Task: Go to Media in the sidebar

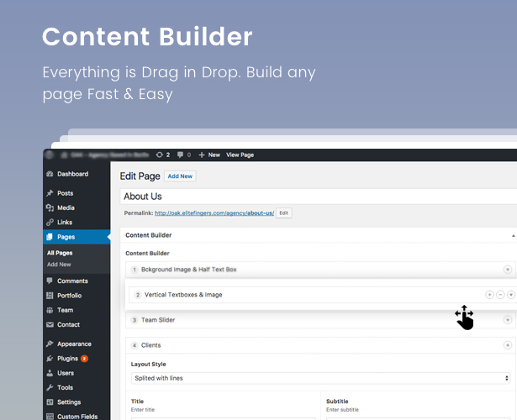Action: click(x=66, y=207)
